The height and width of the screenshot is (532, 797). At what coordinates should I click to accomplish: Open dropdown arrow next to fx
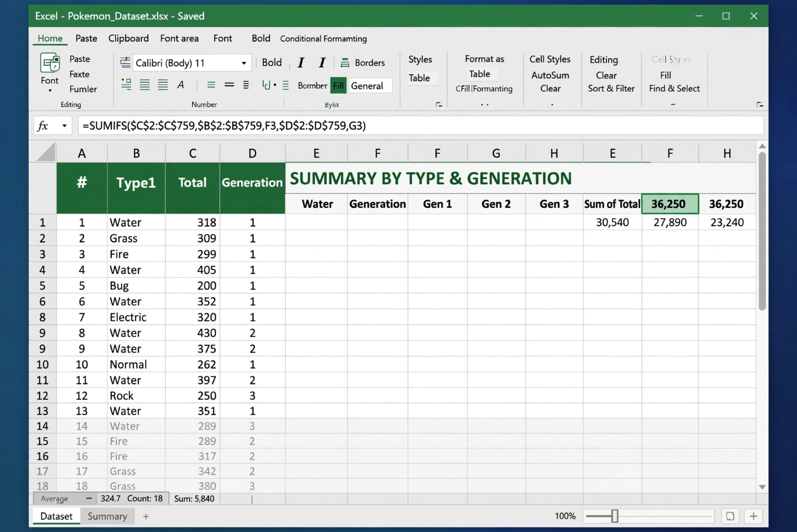point(64,126)
